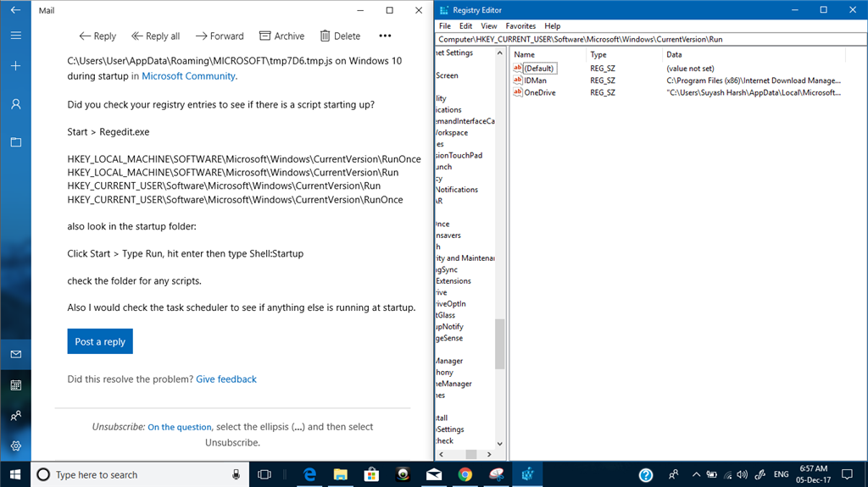The width and height of the screenshot is (868, 487).
Task: Switch to Calendar icon in Mail sidebar
Action: coord(15,385)
